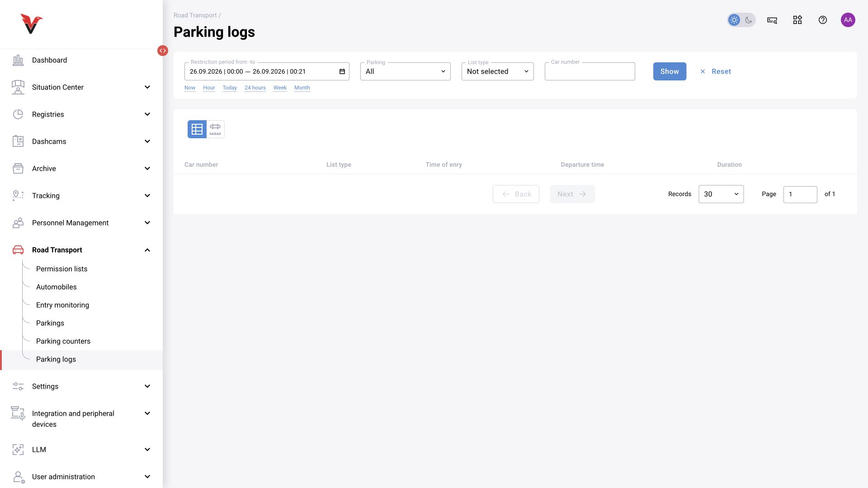
Task: Click the Page number input field
Action: (x=800, y=194)
